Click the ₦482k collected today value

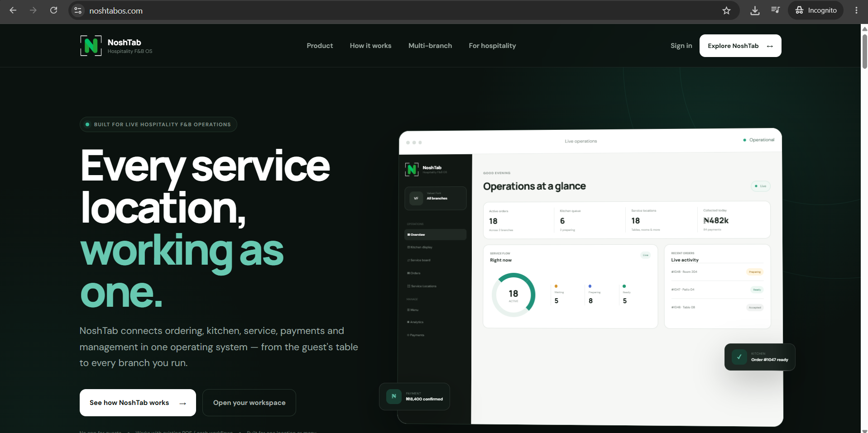click(x=716, y=221)
